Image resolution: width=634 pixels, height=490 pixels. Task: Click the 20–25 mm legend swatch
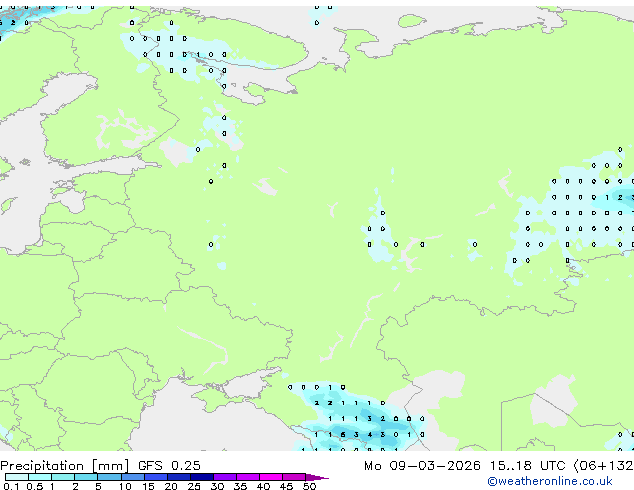pos(178,477)
